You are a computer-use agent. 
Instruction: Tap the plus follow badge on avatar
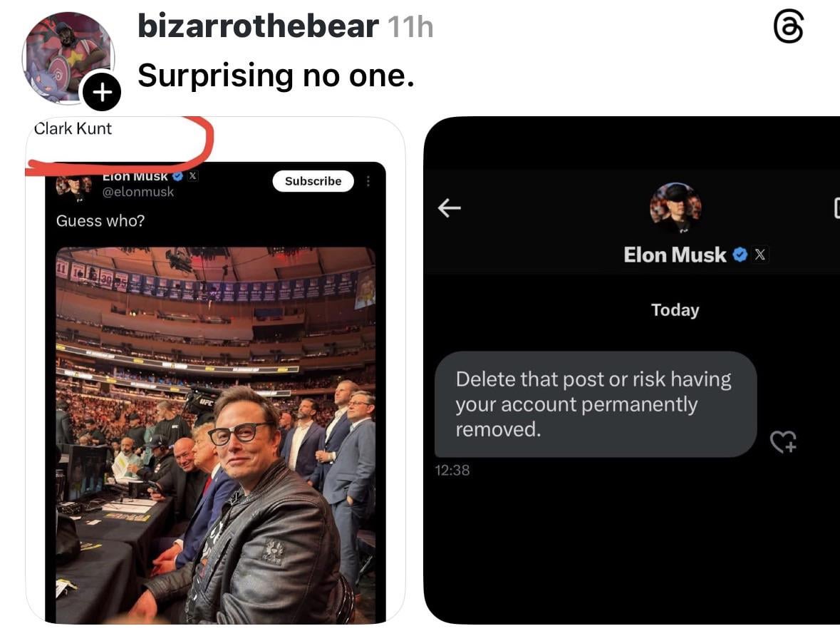[x=102, y=92]
